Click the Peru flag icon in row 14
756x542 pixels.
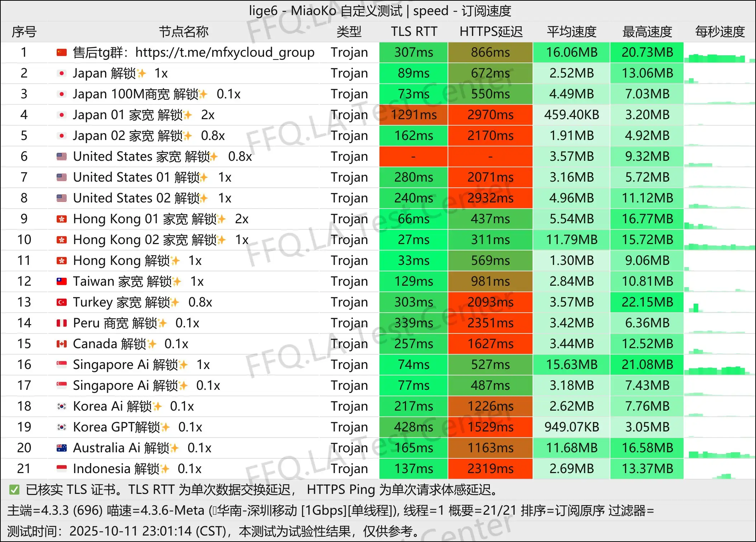[62, 323]
